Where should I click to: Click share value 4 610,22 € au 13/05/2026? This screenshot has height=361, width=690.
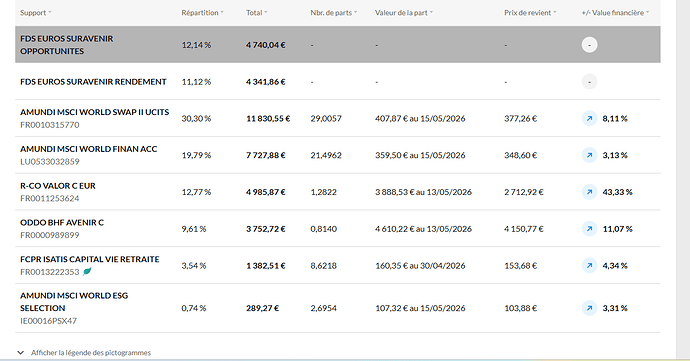point(423,229)
